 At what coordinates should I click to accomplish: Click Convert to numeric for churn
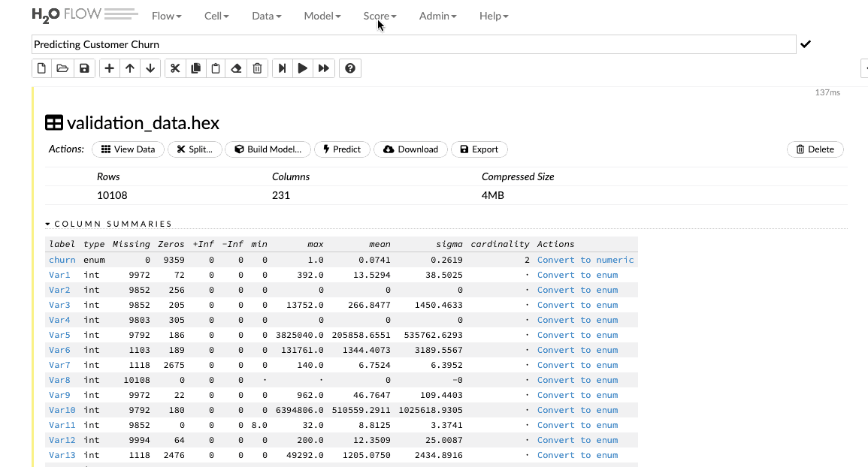[x=585, y=260]
